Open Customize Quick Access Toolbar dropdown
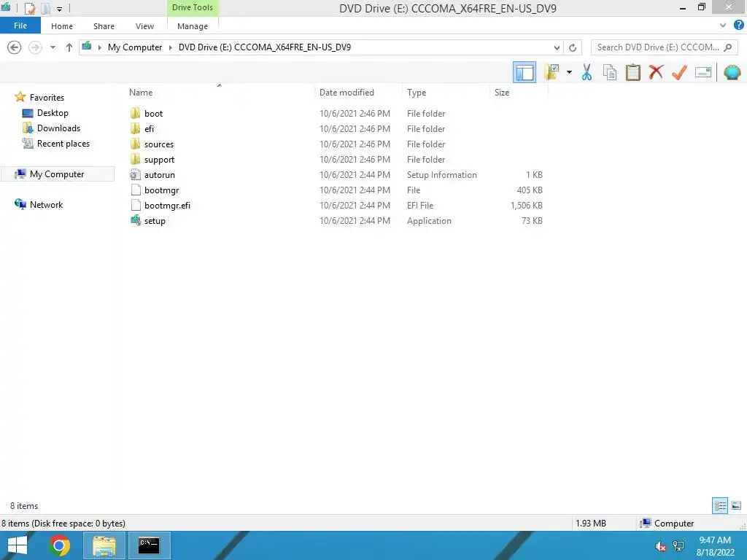The width and height of the screenshot is (747, 560). pos(60,9)
